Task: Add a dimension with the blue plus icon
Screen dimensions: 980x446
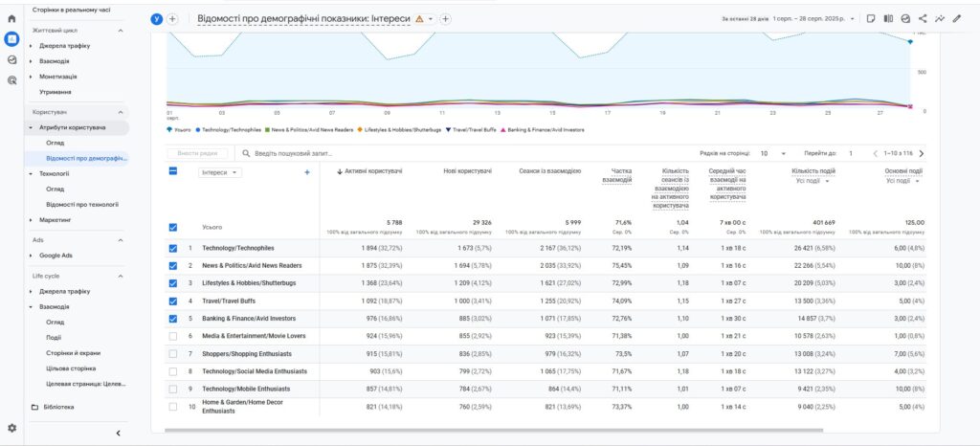Action: 307,172
